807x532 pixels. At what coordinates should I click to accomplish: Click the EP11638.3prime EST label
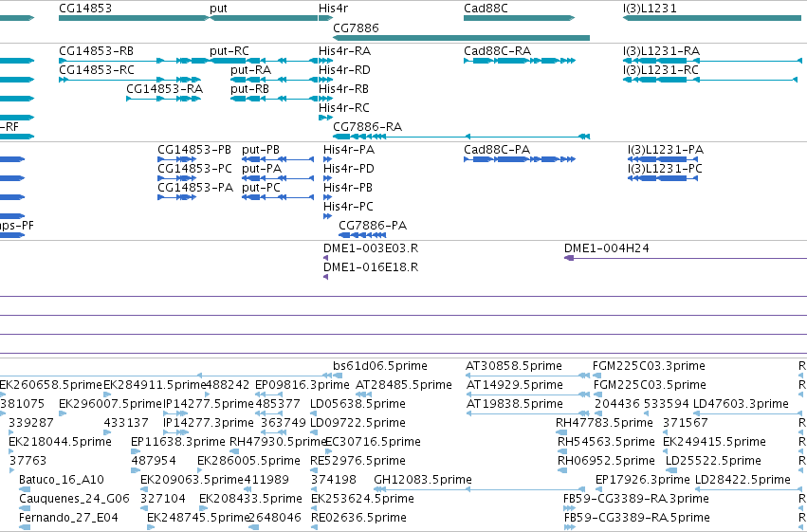178,443
